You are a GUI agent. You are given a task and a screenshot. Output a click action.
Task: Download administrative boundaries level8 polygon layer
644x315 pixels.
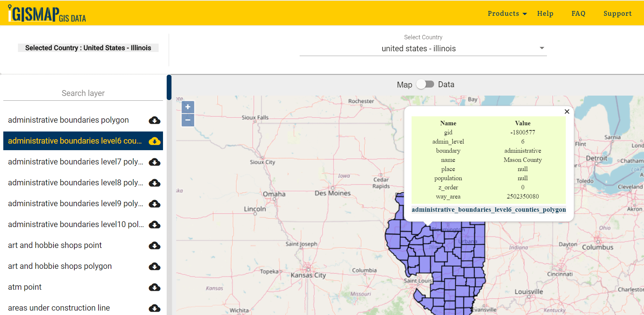click(155, 183)
